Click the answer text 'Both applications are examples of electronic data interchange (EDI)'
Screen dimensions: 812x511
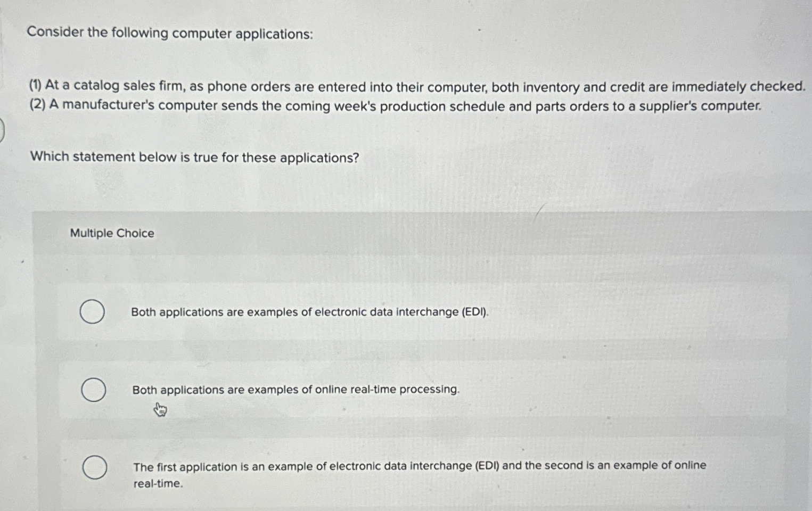tap(309, 312)
